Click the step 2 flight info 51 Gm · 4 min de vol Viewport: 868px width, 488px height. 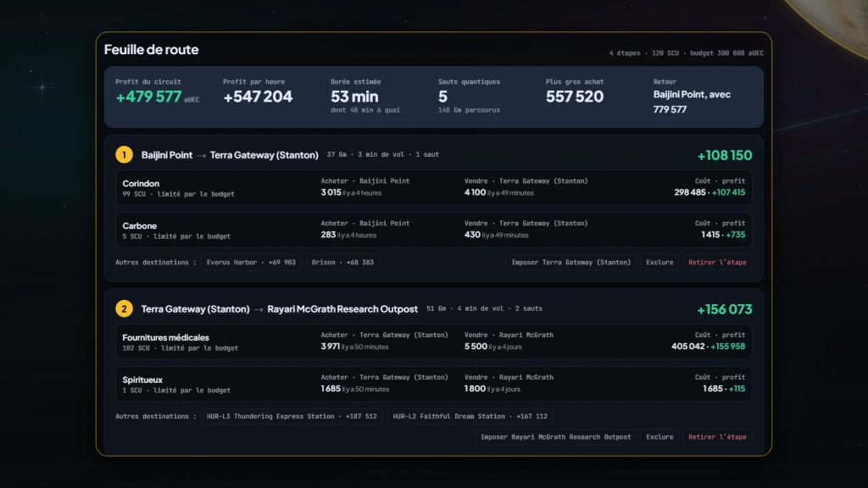484,308
